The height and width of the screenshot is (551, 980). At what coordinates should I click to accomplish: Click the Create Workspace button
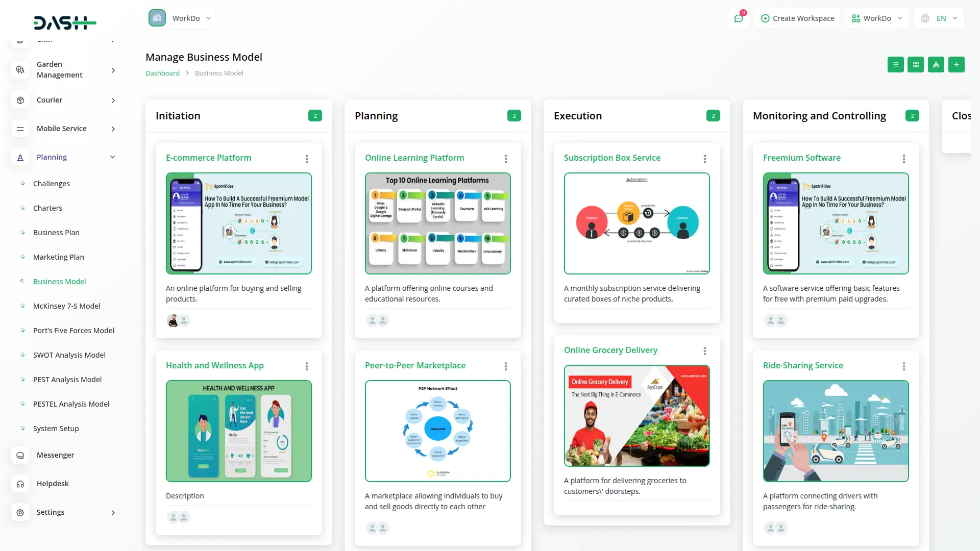pyautogui.click(x=797, y=18)
